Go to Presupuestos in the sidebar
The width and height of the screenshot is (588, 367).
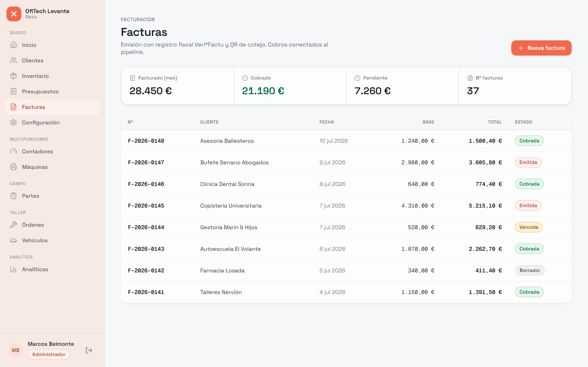pyautogui.click(x=52, y=92)
